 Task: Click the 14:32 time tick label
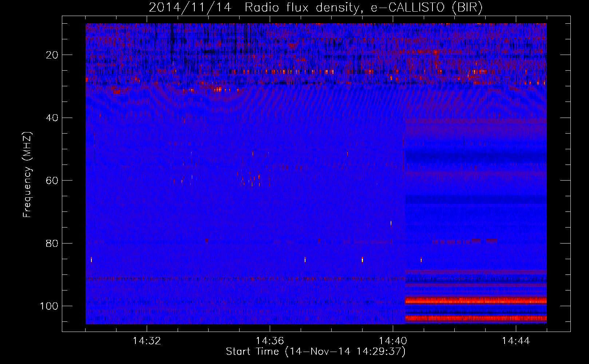[x=147, y=341]
